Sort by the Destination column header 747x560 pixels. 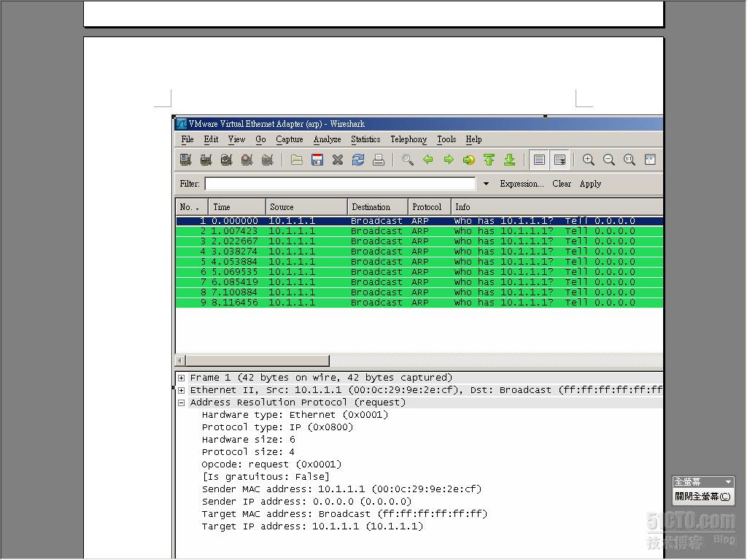[x=377, y=207]
